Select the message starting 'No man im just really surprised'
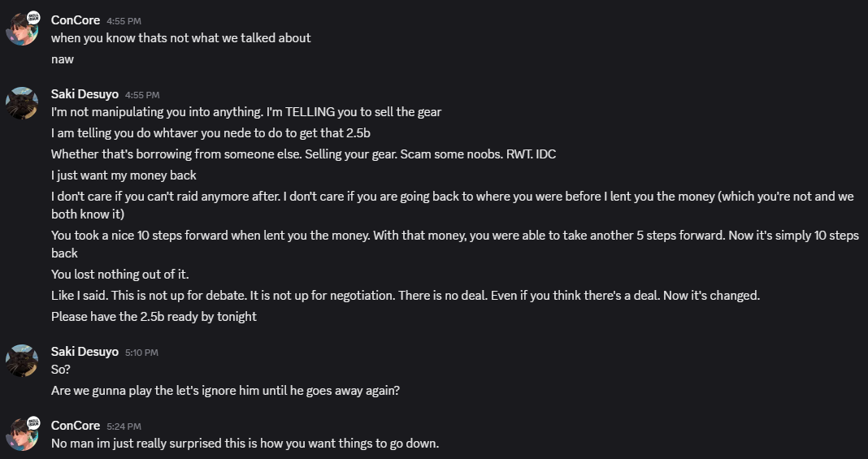 coord(245,444)
